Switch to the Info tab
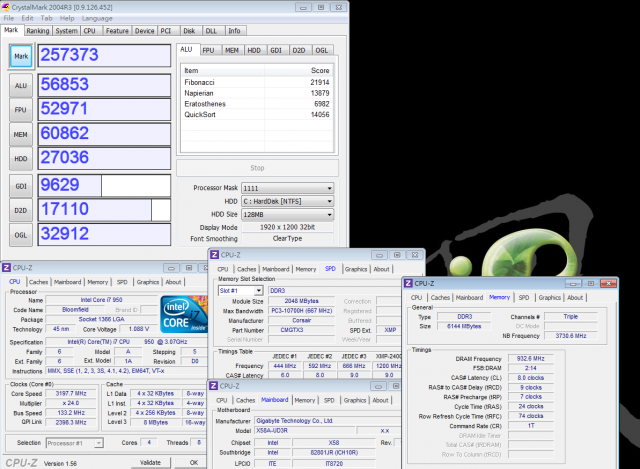The height and width of the screenshot is (469, 640). coord(234,31)
